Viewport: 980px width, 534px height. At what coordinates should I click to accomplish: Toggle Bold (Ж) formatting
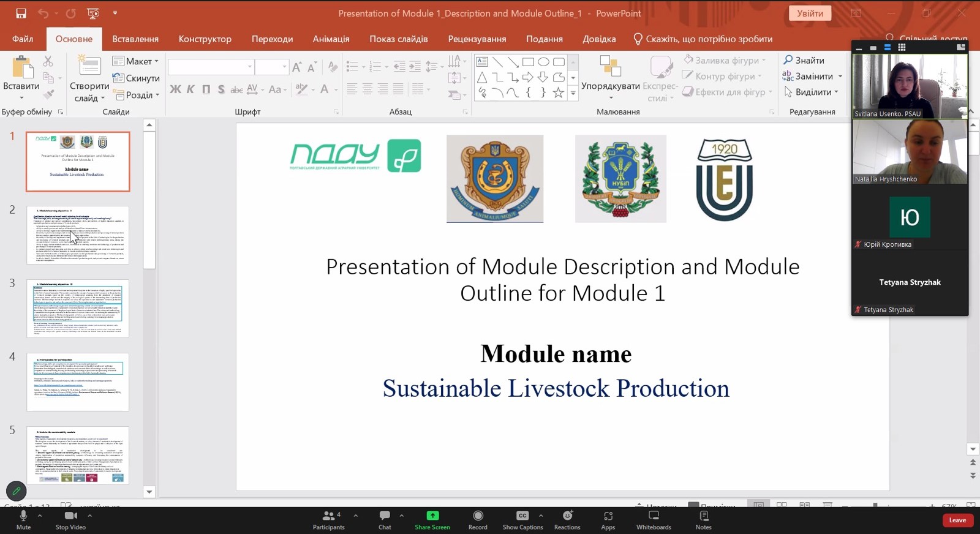(175, 89)
